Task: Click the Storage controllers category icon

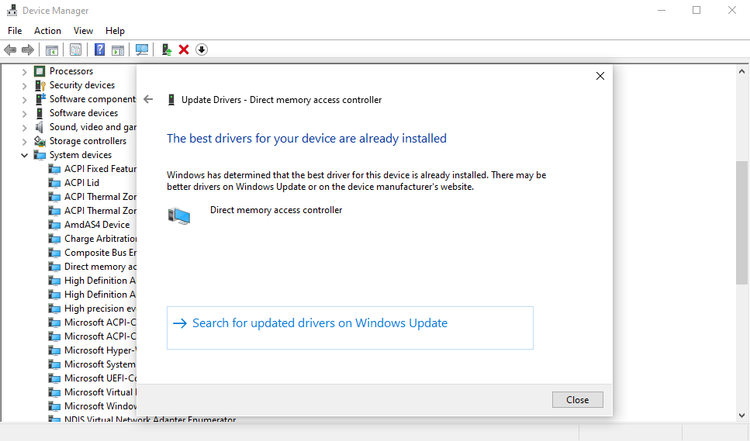Action: [x=40, y=141]
